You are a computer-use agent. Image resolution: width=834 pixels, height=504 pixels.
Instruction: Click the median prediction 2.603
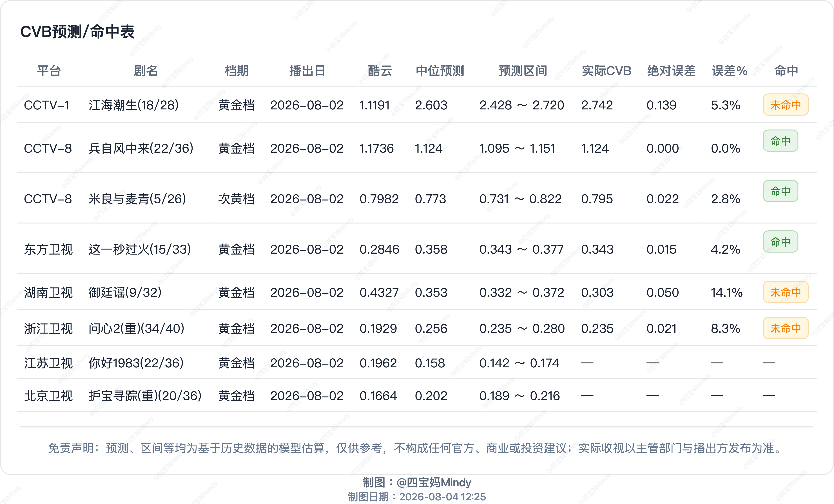[x=431, y=105]
